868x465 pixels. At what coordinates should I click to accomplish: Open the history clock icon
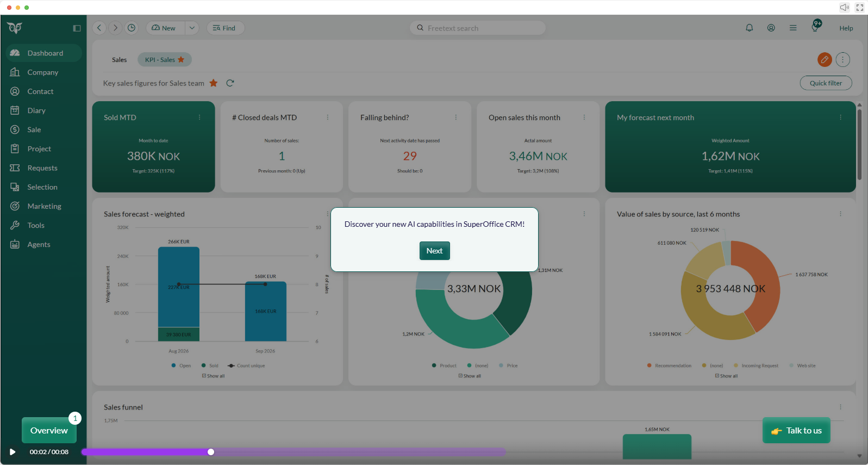click(132, 28)
